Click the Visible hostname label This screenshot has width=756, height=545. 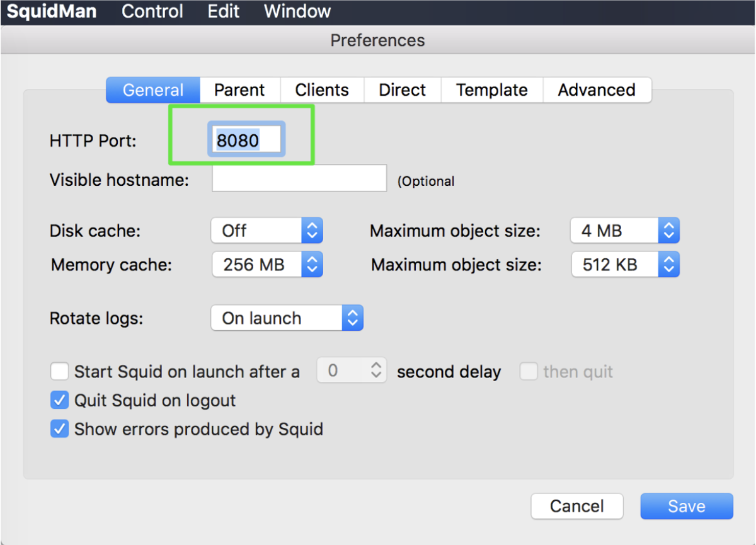(119, 180)
